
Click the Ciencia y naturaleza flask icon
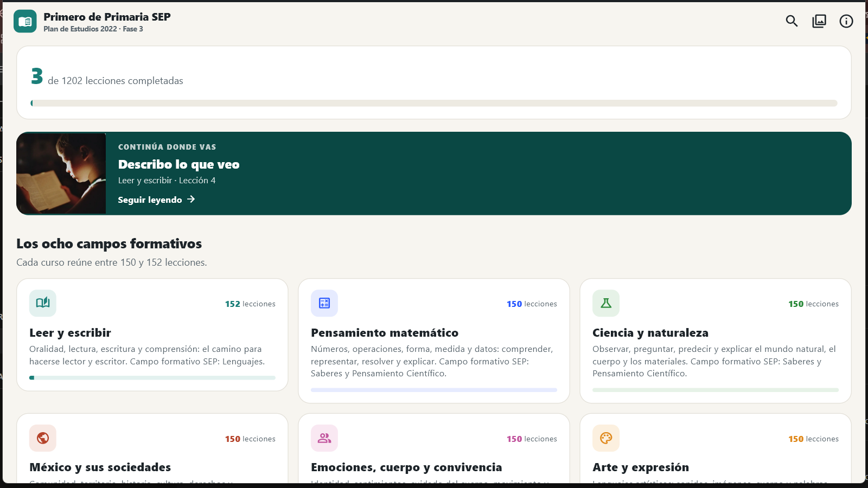click(x=606, y=303)
